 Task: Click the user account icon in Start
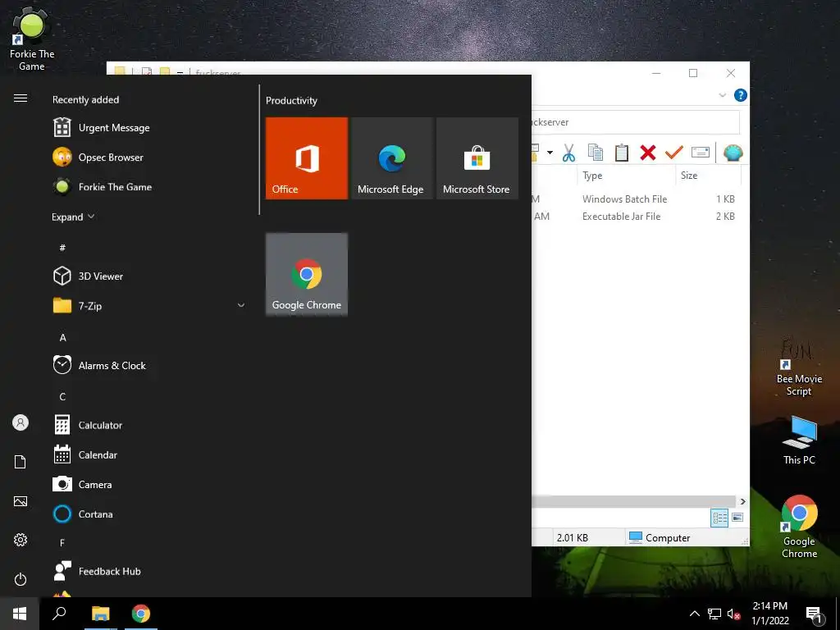[21, 422]
